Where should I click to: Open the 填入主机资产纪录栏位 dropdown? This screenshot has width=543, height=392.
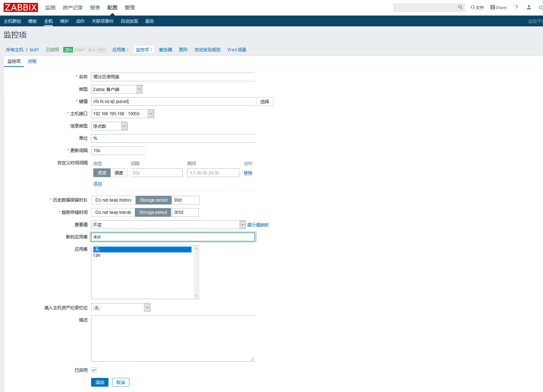pyautogui.click(x=120, y=308)
